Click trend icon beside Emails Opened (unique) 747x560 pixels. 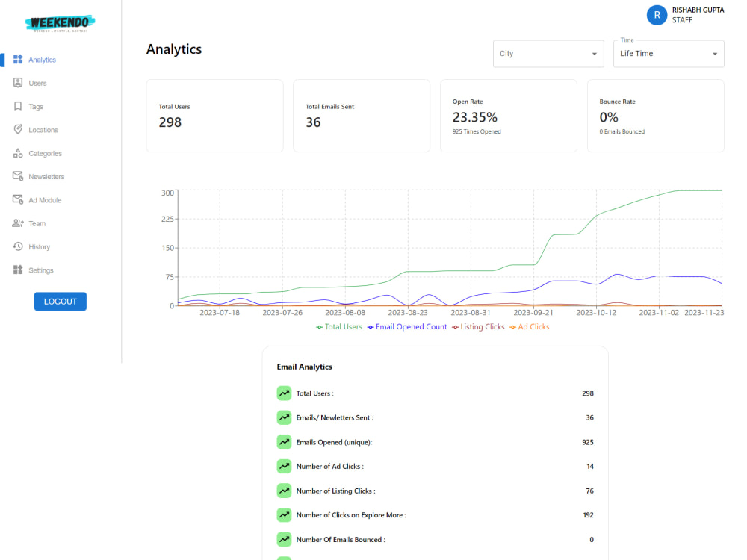point(284,442)
